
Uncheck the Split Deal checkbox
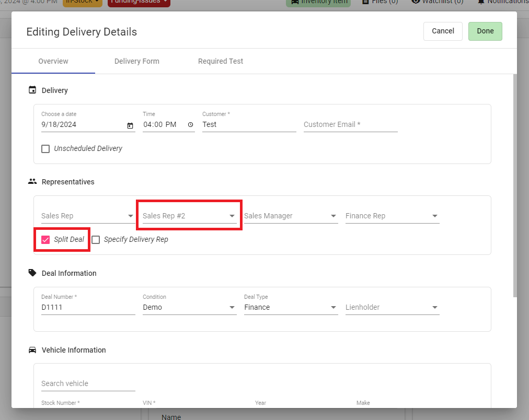click(x=44, y=239)
